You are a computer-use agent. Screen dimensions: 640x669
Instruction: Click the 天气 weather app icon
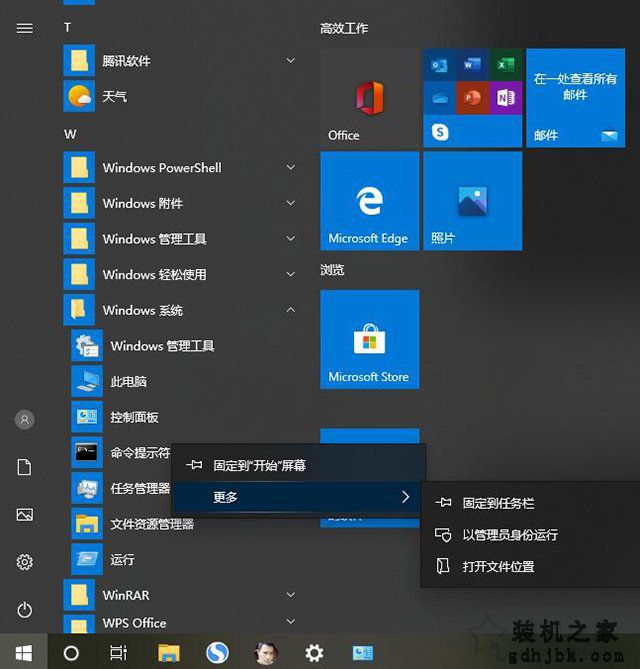click(x=79, y=96)
